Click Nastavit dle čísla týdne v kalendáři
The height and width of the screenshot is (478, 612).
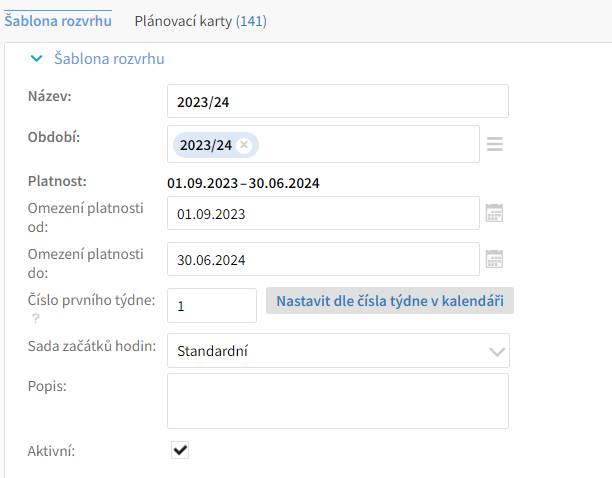[390, 301]
